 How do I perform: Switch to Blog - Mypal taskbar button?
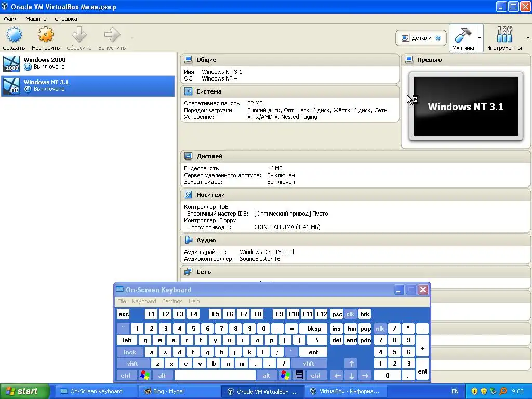[x=179, y=391]
